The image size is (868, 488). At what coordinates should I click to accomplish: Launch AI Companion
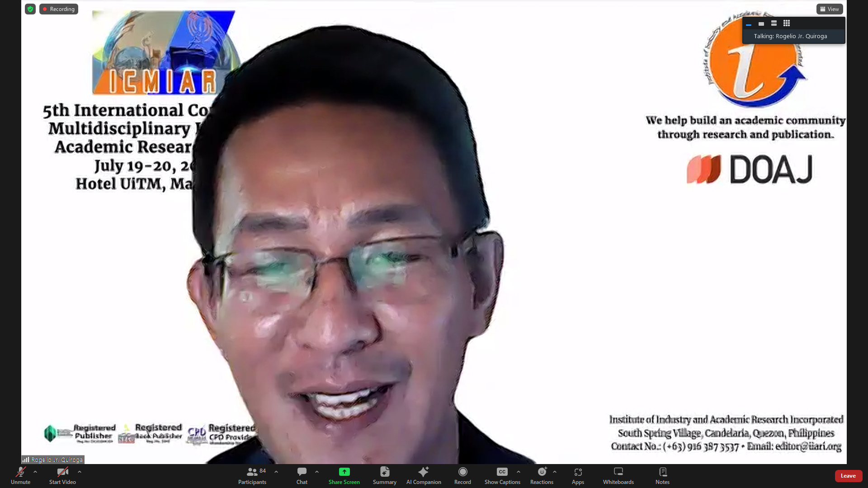(x=424, y=475)
